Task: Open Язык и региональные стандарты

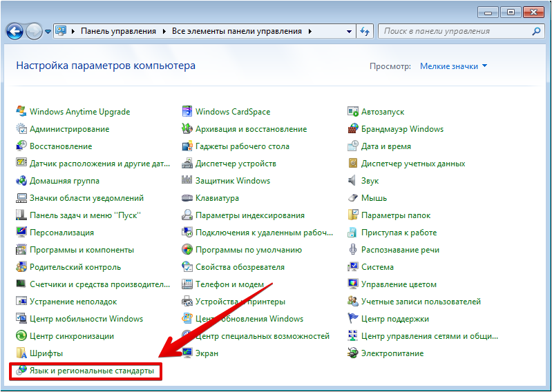Action: pos(85,371)
